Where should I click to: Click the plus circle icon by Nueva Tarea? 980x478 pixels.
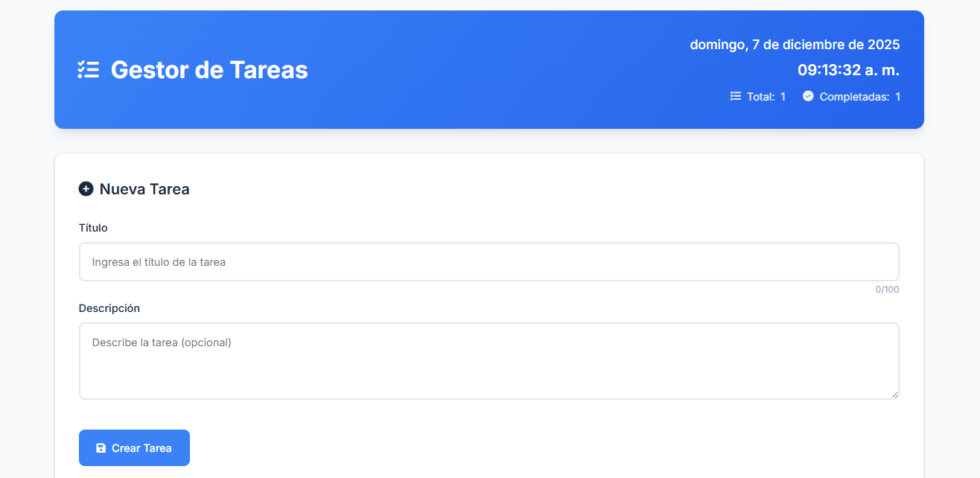coord(86,189)
